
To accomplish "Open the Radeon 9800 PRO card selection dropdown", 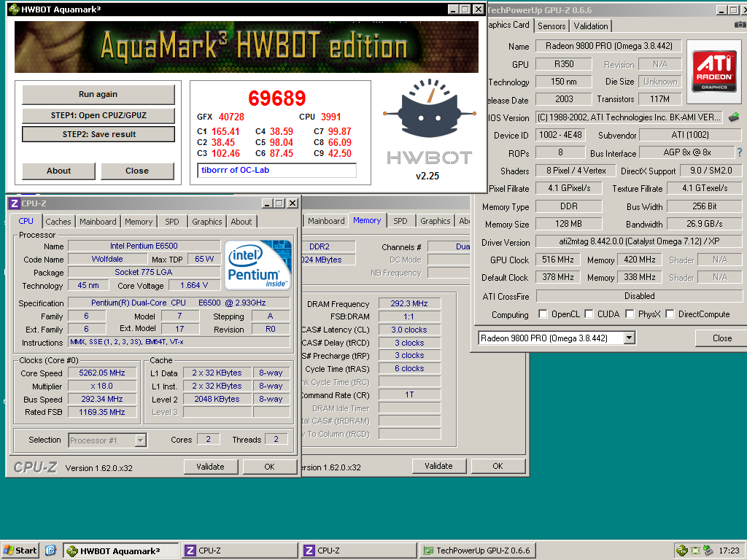I will click(x=630, y=338).
